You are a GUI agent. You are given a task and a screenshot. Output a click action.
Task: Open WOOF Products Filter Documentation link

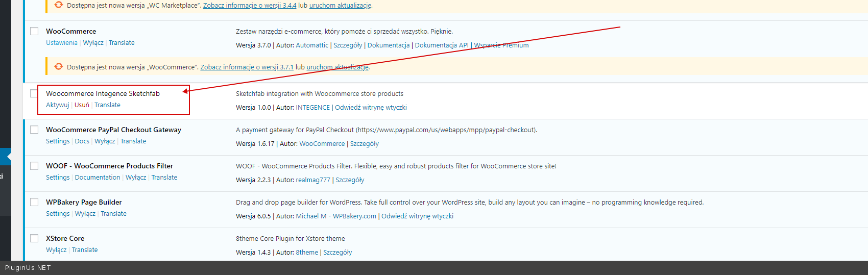click(x=98, y=178)
